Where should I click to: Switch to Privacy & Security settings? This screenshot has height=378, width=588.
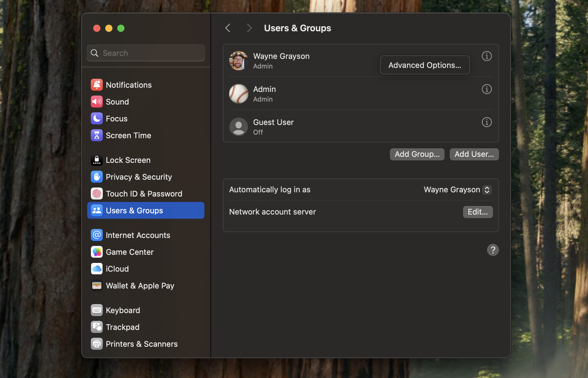click(x=139, y=177)
